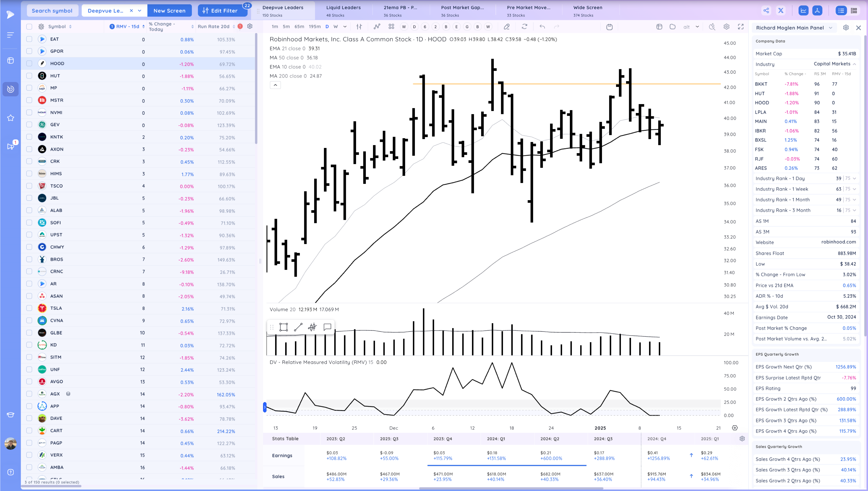The image size is (868, 491).
Task: Click the list layout icon in top bar
Action: [x=841, y=10]
